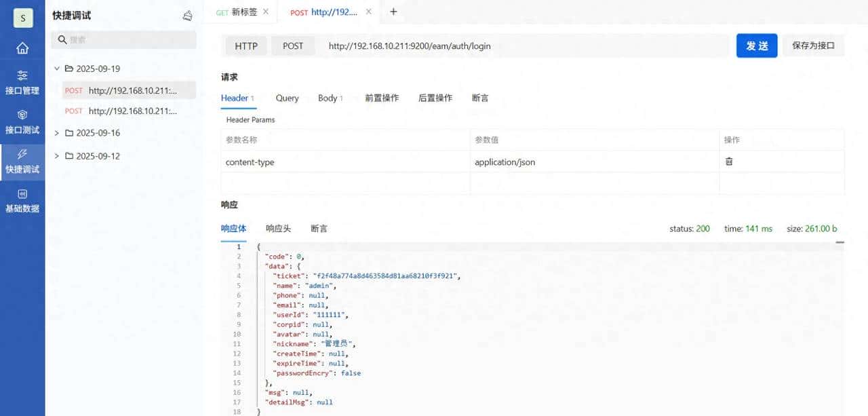Click the request URL input field
The width and height of the screenshot is (868, 416).
tap(522, 46)
